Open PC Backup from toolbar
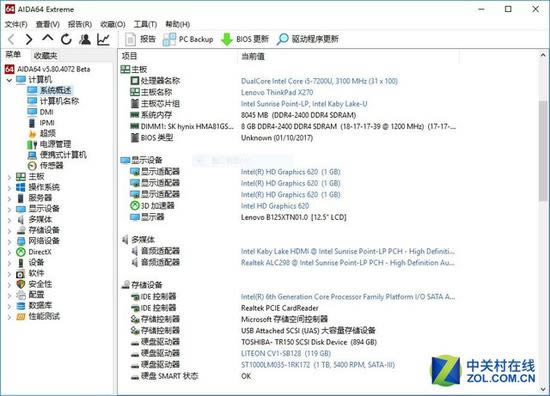This screenshot has width=550, height=396. (x=188, y=39)
